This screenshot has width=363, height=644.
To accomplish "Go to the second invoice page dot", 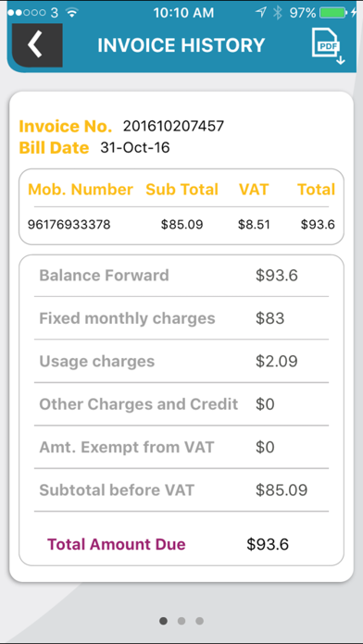I will (x=181, y=621).
